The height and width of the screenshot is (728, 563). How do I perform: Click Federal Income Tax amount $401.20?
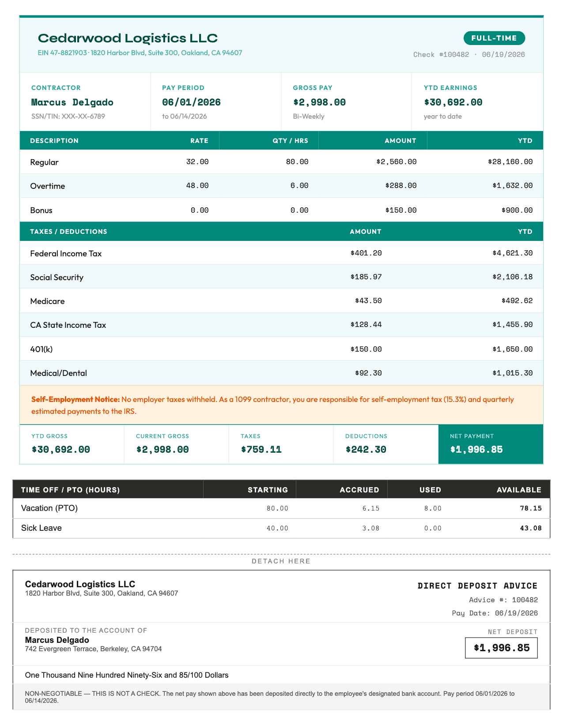(x=366, y=253)
